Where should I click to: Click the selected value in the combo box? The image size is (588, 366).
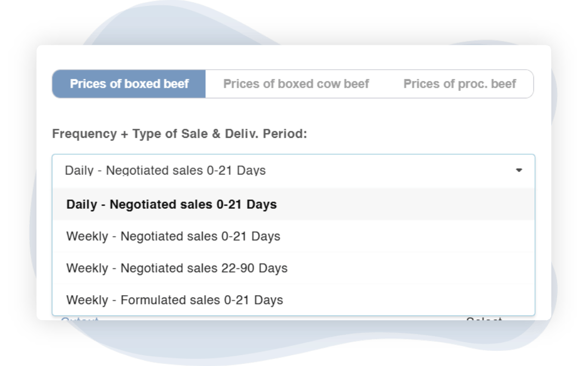click(x=165, y=170)
